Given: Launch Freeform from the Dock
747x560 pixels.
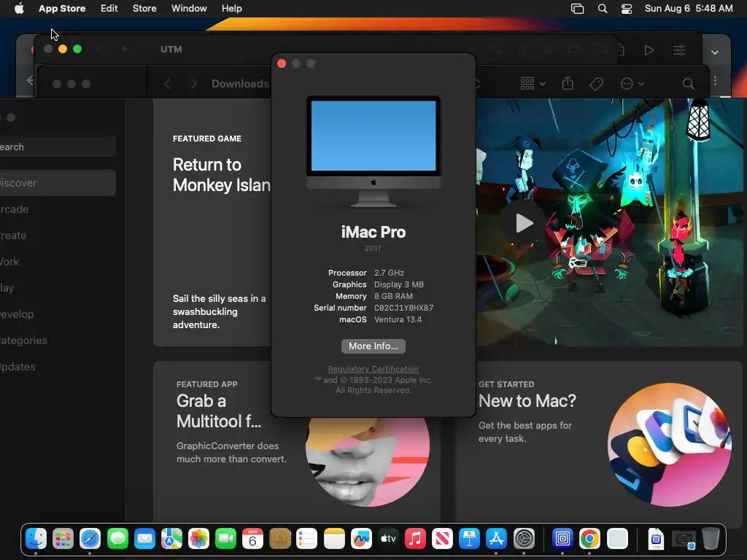Looking at the screenshot, I should tap(361, 539).
